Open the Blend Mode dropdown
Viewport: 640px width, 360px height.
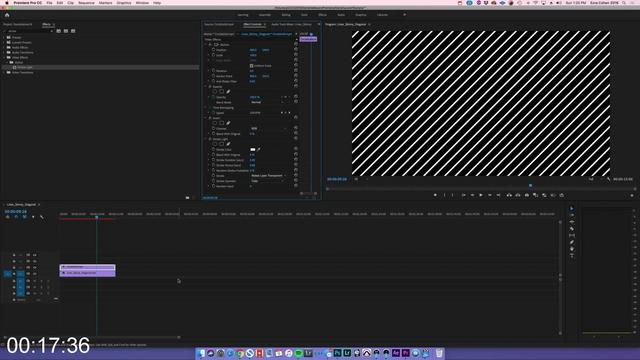pos(269,102)
